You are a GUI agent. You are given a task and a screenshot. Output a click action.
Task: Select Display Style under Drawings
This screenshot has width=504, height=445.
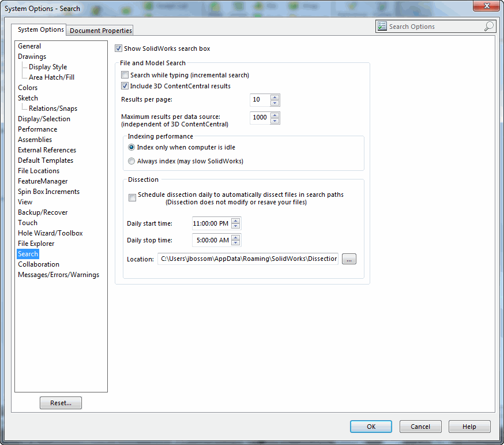pos(48,67)
